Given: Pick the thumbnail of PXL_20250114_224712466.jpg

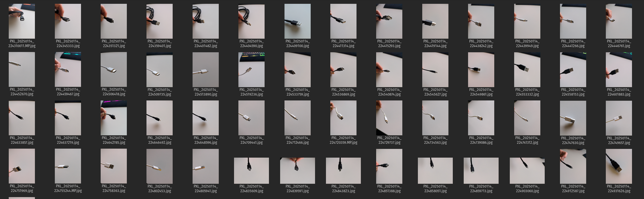Looking at the screenshot, I should point(298,118).
